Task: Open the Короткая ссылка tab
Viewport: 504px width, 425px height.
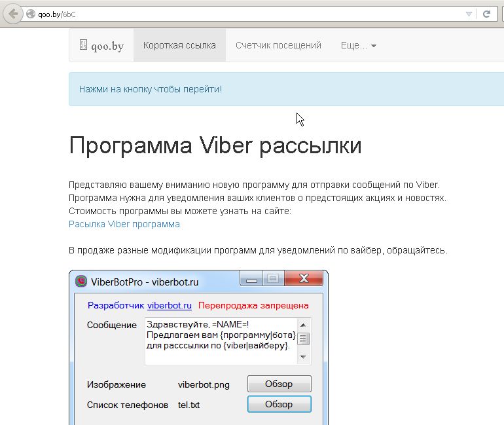Action: pyautogui.click(x=179, y=46)
